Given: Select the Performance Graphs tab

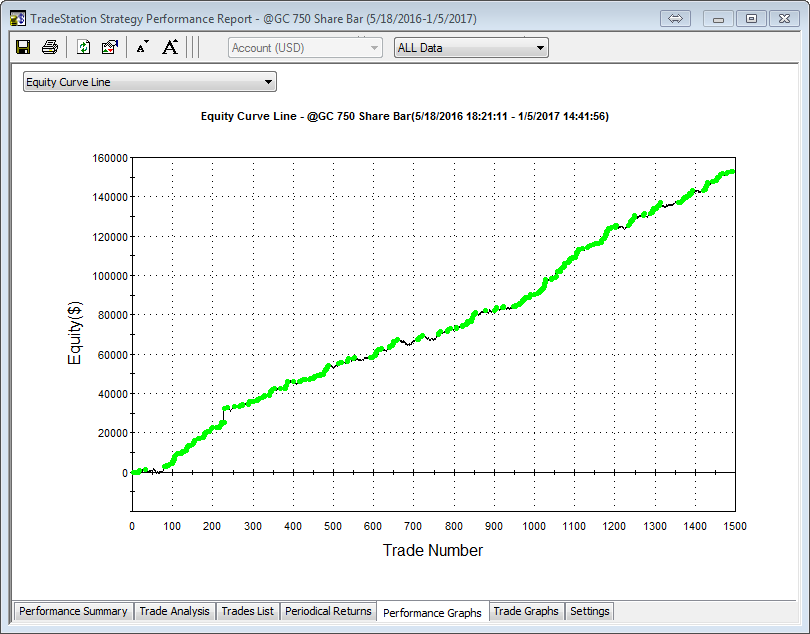Looking at the screenshot, I should [432, 612].
